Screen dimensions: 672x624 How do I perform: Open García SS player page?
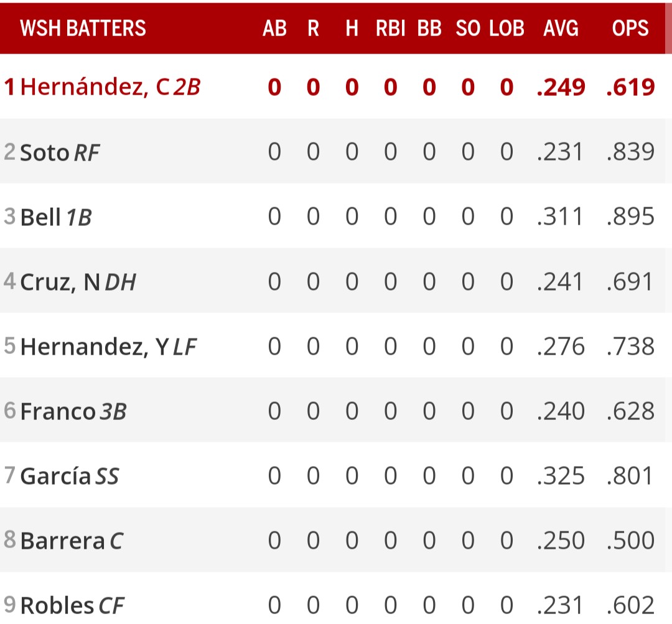[x=55, y=477]
